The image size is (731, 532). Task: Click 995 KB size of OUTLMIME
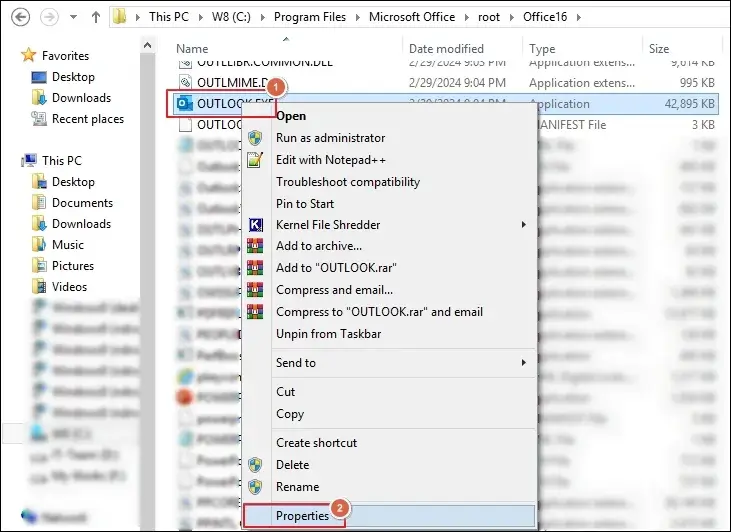click(x=697, y=83)
